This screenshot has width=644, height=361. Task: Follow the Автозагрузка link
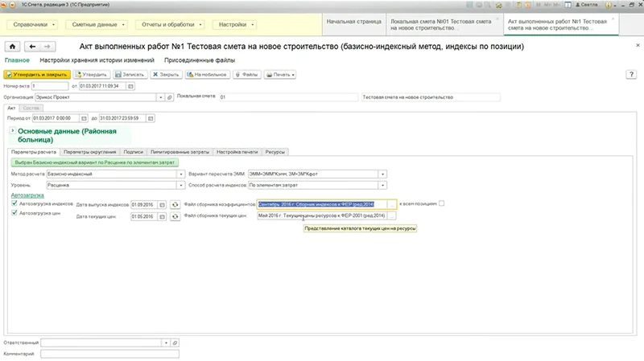coord(27,195)
